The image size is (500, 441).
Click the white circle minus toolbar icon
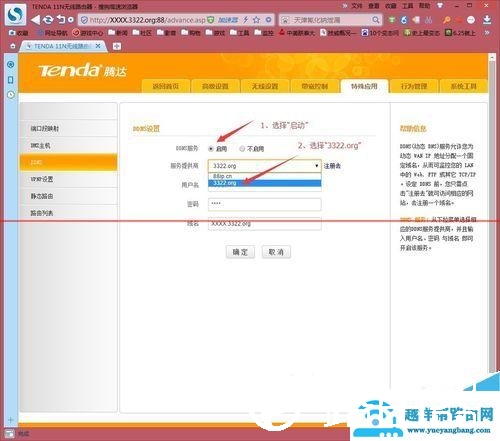(x=471, y=20)
